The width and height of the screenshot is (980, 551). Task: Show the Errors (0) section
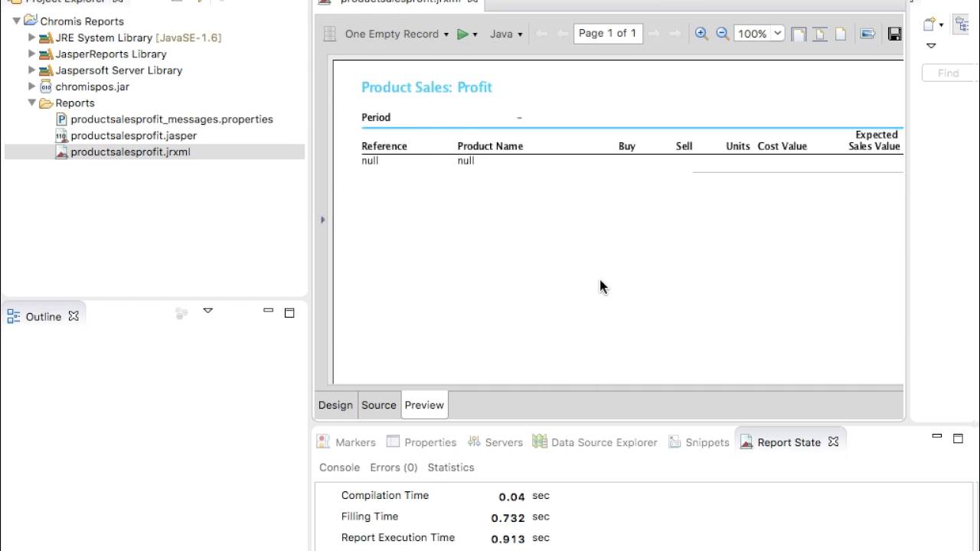point(394,468)
